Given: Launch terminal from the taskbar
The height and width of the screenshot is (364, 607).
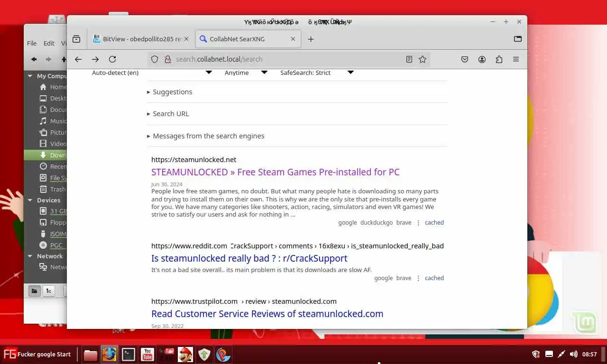Looking at the screenshot, I should click(x=129, y=355).
